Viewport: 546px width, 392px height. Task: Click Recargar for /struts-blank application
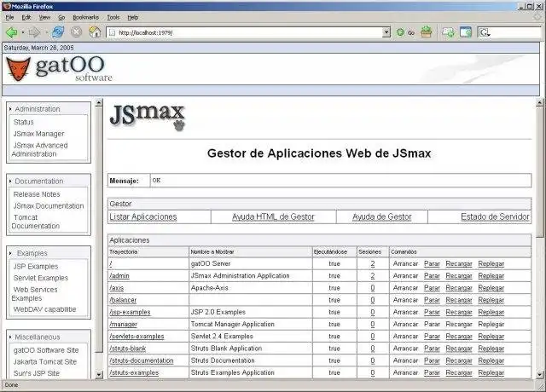coord(459,349)
